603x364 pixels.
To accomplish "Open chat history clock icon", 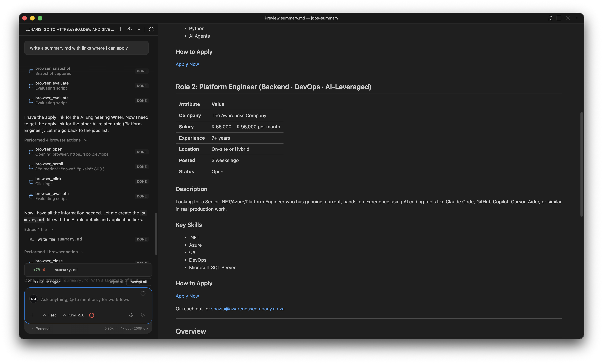I will (129, 29).
